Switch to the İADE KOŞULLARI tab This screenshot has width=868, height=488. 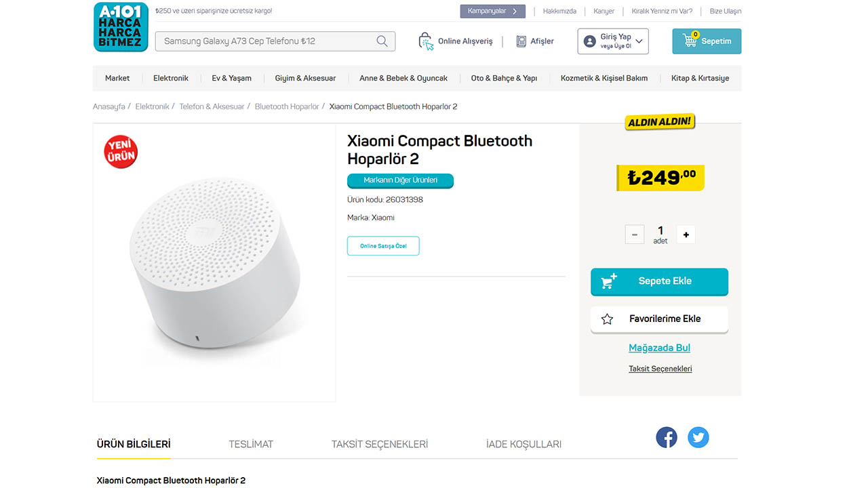pos(524,445)
